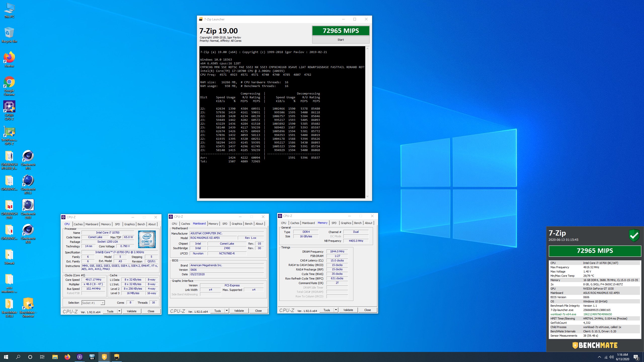The height and width of the screenshot is (362, 644).
Task: Open File Explorer from the taskbar
Action: tap(55, 357)
